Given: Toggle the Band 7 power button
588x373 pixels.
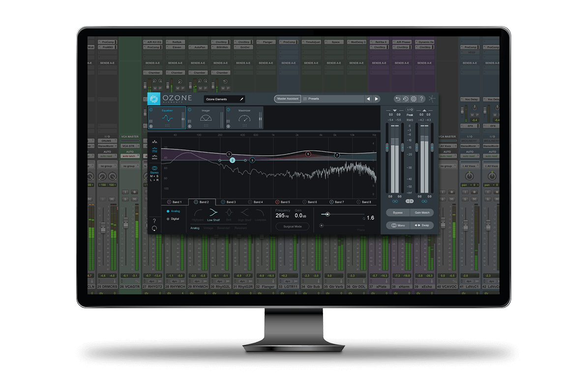Looking at the screenshot, I should pos(331,202).
